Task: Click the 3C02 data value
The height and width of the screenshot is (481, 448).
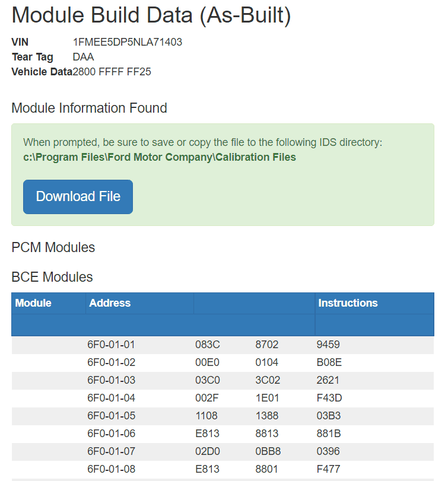Action: point(268,380)
